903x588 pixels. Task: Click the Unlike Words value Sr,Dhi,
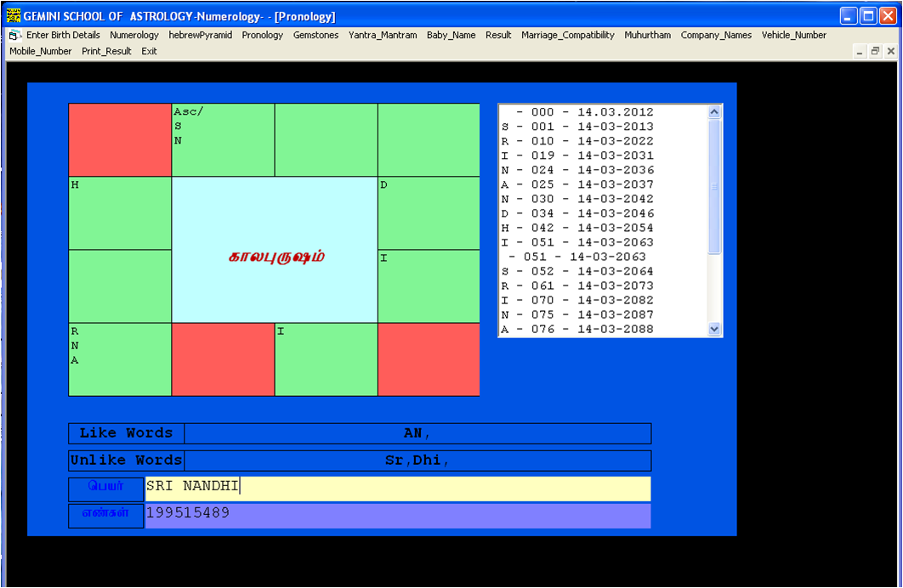(417, 461)
